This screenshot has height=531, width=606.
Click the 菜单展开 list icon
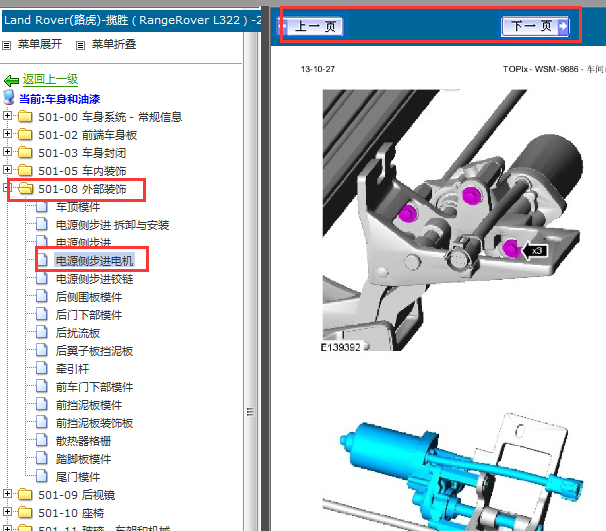[7, 45]
